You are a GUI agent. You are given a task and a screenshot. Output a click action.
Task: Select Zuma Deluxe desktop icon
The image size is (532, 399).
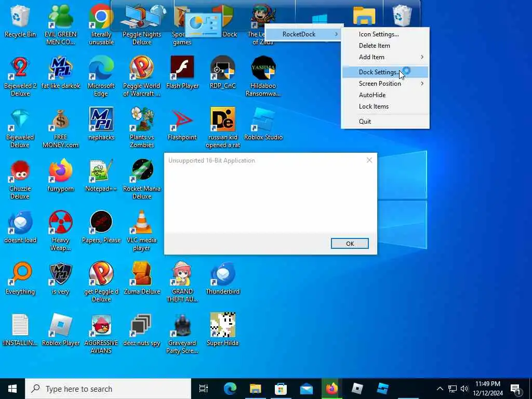[x=142, y=278]
